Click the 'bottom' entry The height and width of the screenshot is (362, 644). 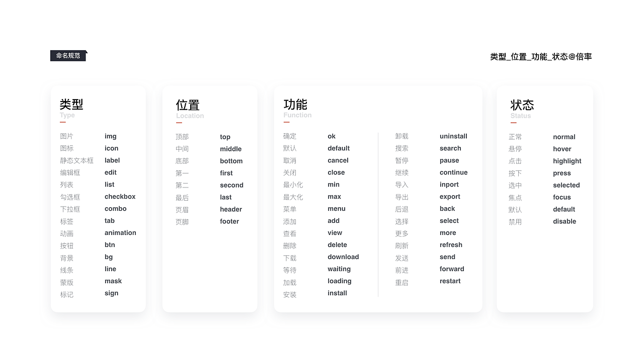[x=231, y=161]
